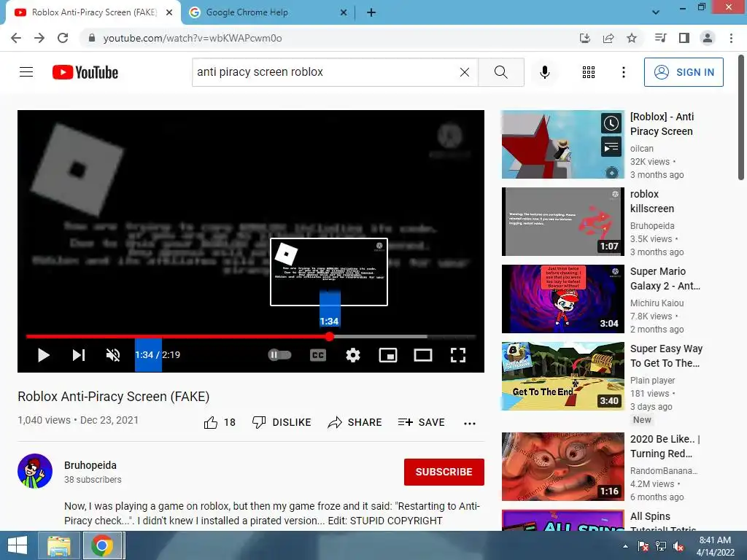Image resolution: width=747 pixels, height=560 pixels.
Task: Switch to theater mode
Action: click(423, 355)
